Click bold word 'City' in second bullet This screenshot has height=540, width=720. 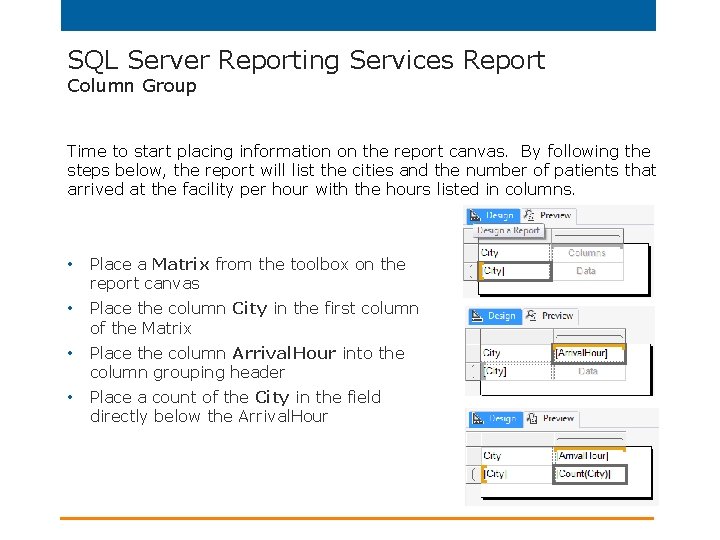click(x=249, y=309)
